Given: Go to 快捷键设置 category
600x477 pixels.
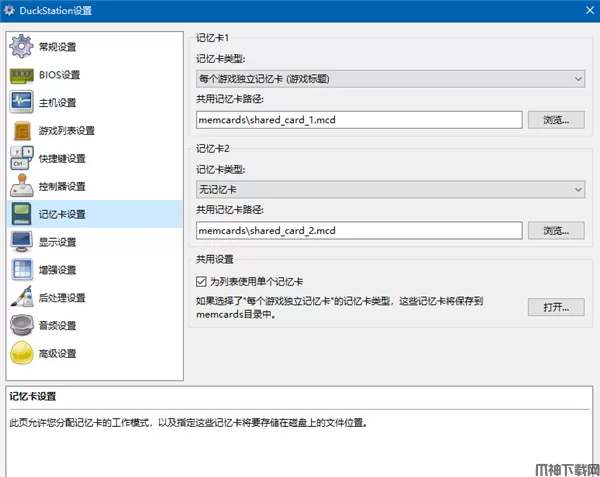Looking at the screenshot, I should click(x=62, y=158).
